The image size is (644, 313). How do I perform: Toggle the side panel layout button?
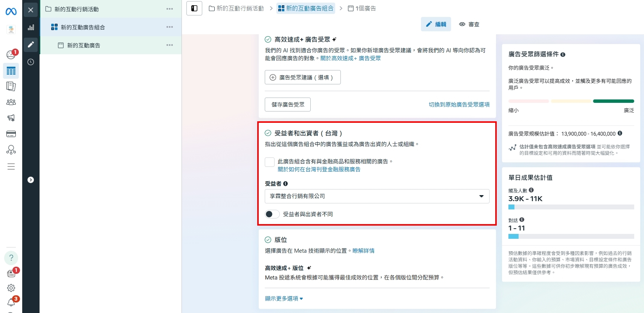(194, 8)
